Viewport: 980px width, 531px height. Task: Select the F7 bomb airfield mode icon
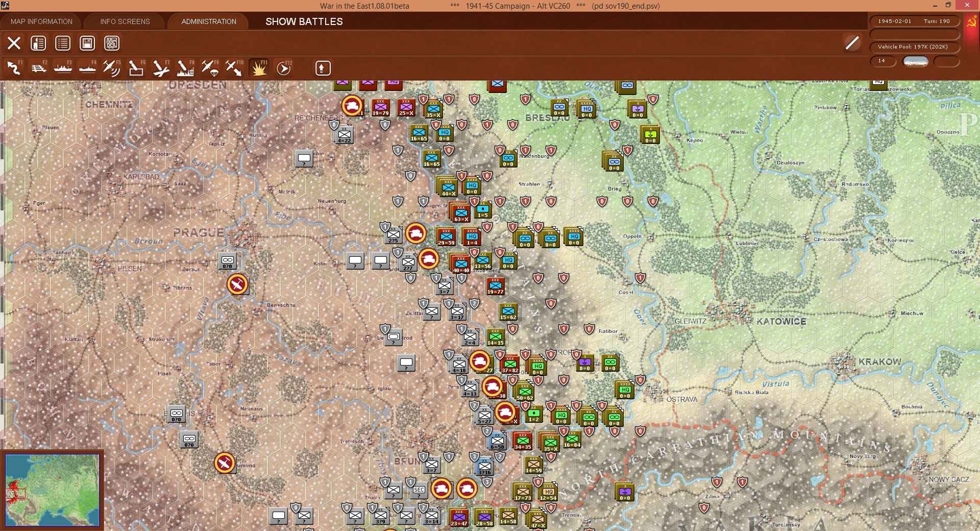coord(161,68)
